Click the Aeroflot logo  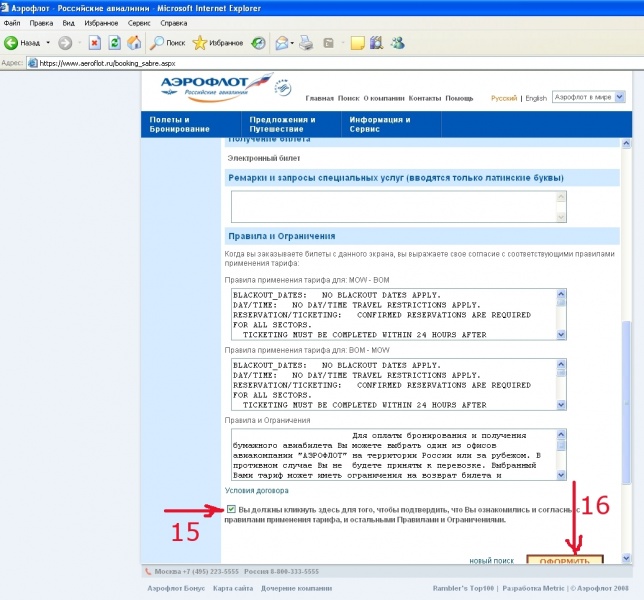click(x=218, y=90)
